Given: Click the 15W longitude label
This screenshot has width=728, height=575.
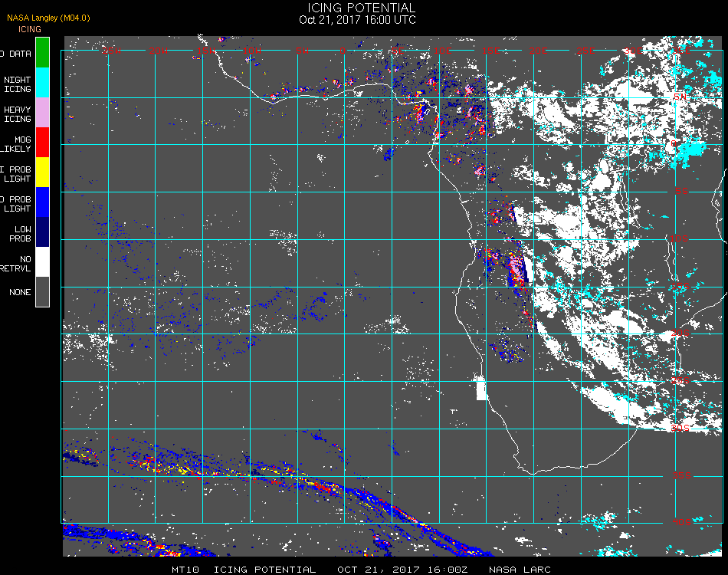Looking at the screenshot, I should pos(205,51).
